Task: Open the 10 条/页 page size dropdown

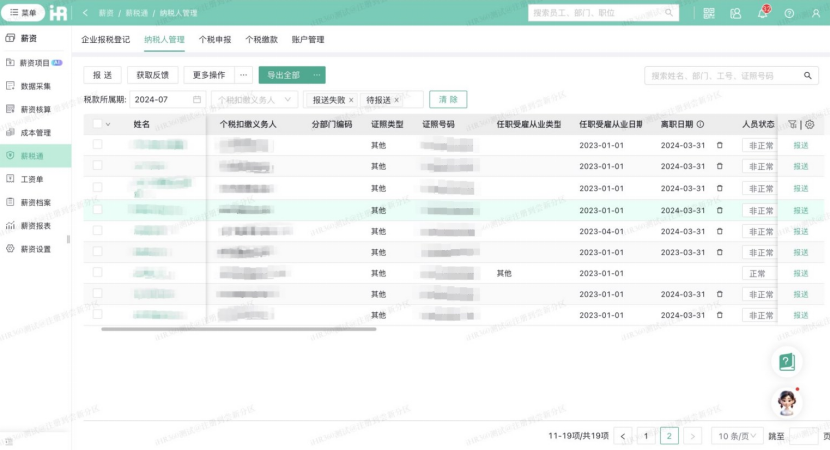Action: [x=736, y=436]
